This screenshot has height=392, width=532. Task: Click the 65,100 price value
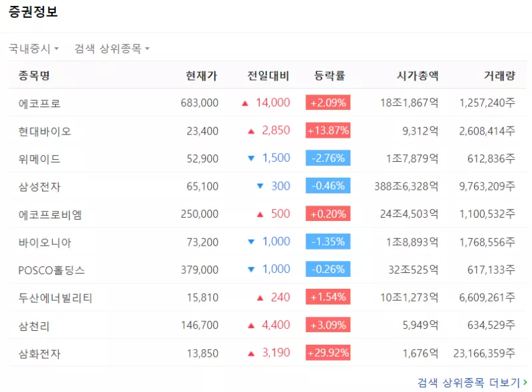pyautogui.click(x=202, y=186)
